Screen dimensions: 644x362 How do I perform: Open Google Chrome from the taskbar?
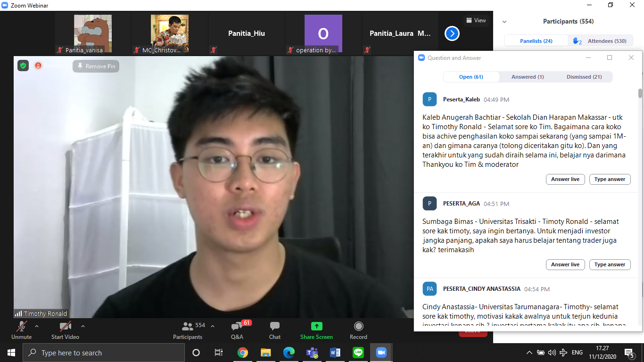(243, 353)
